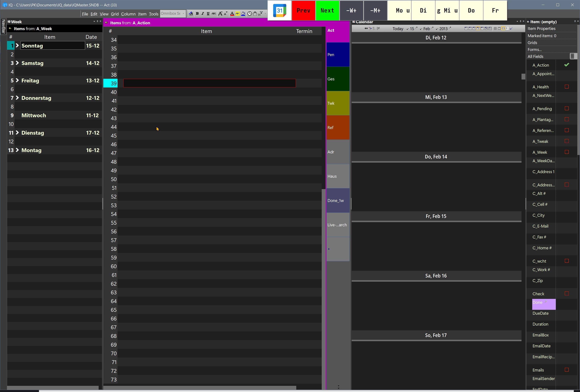
Task: Click the strikethrough ABC icon
Action: (x=214, y=14)
